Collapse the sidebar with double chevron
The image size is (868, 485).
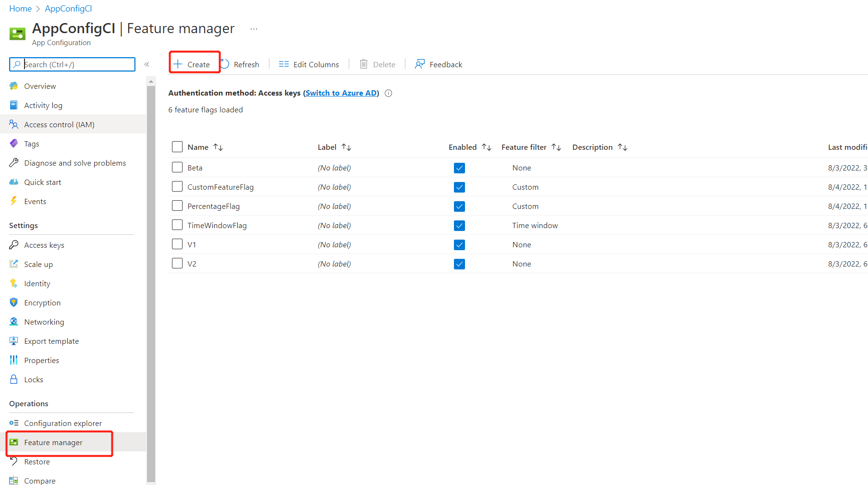(x=147, y=64)
